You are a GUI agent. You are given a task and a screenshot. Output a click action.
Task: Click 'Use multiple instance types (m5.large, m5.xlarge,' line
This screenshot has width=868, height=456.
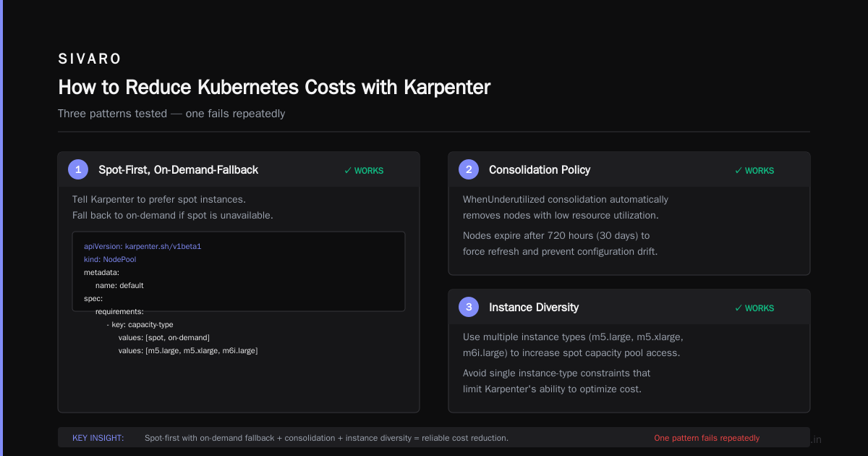pyautogui.click(x=573, y=337)
